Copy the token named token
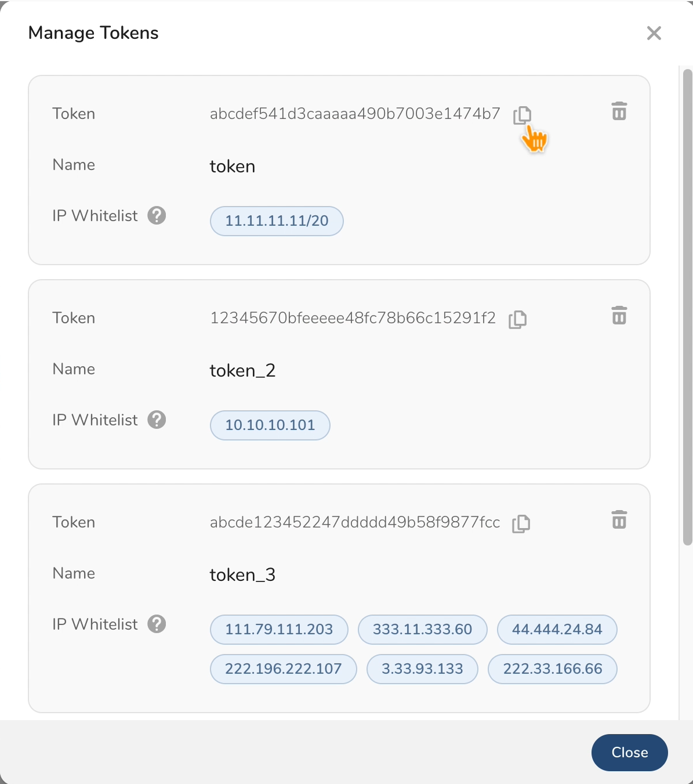Screen dimensions: 693x784 [522, 115]
